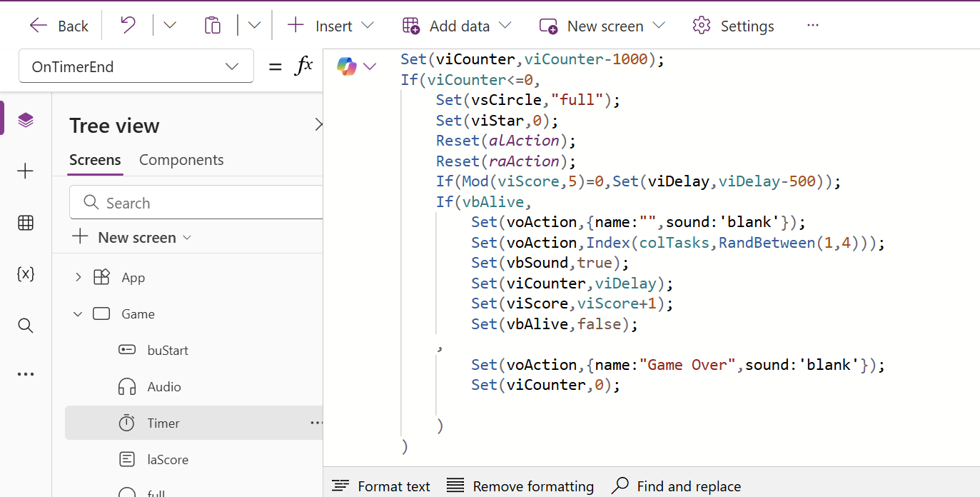Open Find and replace
Viewport: 980px width, 497px height.
pyautogui.click(x=677, y=486)
